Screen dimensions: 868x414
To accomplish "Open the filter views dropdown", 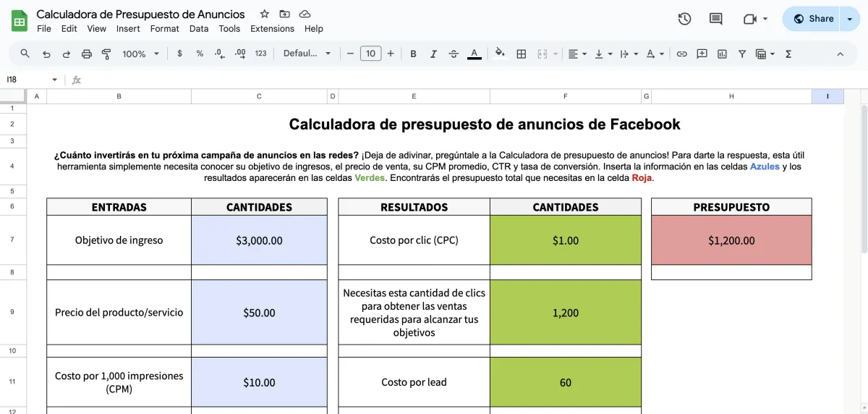I will tap(765, 54).
